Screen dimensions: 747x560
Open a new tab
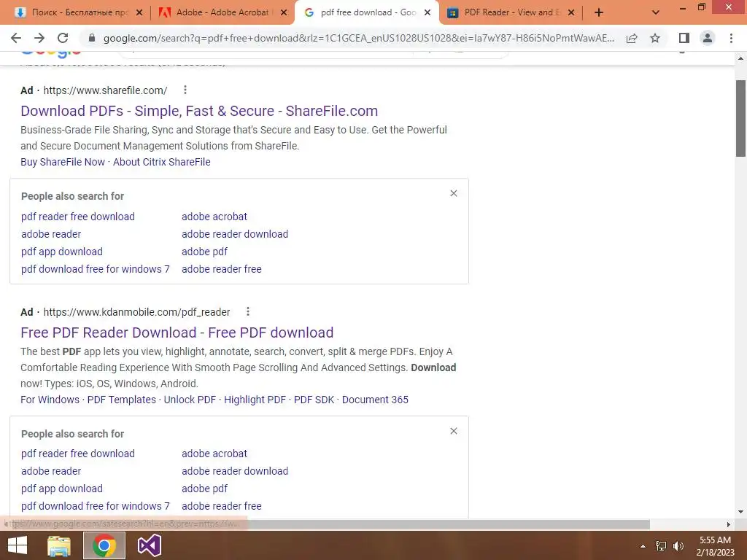coord(599,13)
